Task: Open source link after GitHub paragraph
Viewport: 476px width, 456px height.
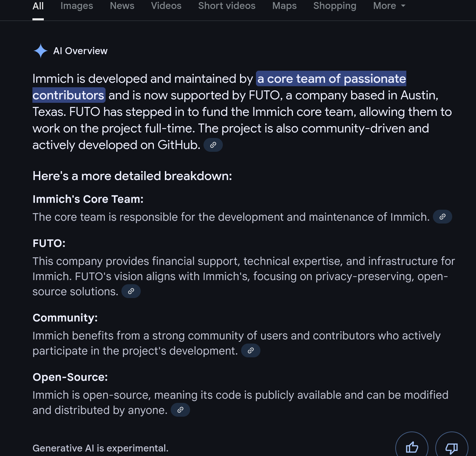Action: click(x=213, y=145)
